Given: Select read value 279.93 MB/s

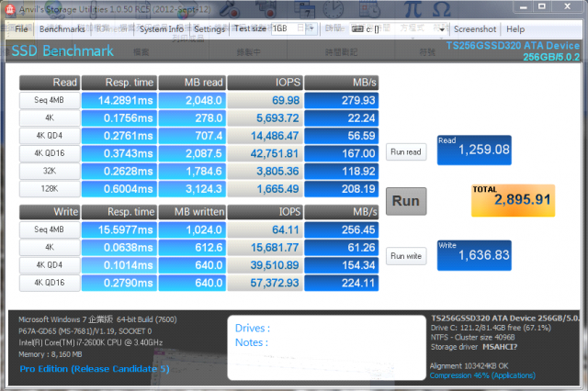Looking at the screenshot, I should 341,100.
